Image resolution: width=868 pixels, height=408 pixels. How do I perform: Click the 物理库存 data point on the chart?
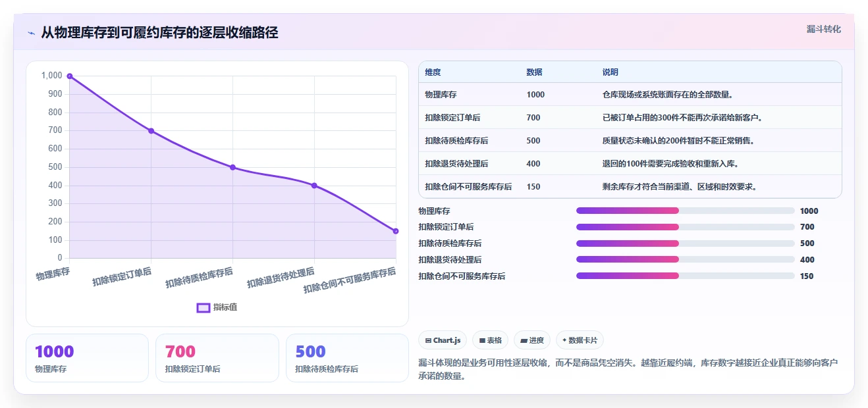pyautogui.click(x=70, y=76)
